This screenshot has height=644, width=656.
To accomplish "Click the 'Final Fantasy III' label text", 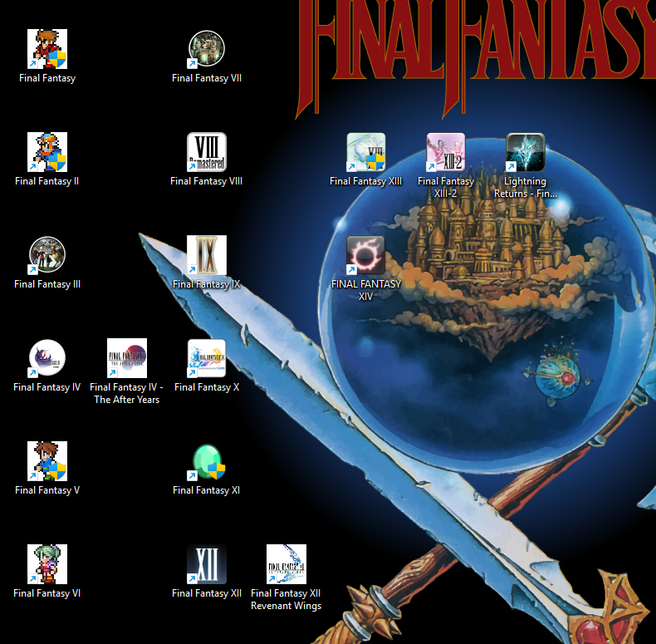I will [x=47, y=284].
